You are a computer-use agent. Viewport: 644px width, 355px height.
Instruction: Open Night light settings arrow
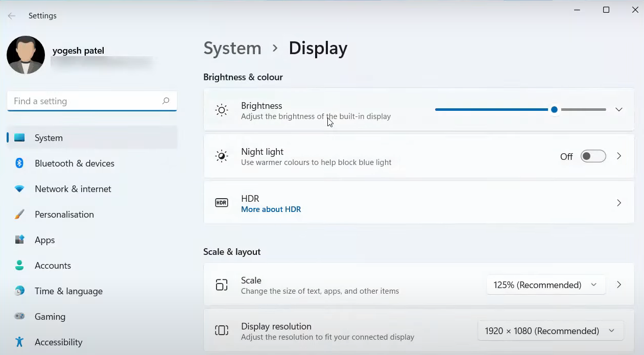pos(618,156)
